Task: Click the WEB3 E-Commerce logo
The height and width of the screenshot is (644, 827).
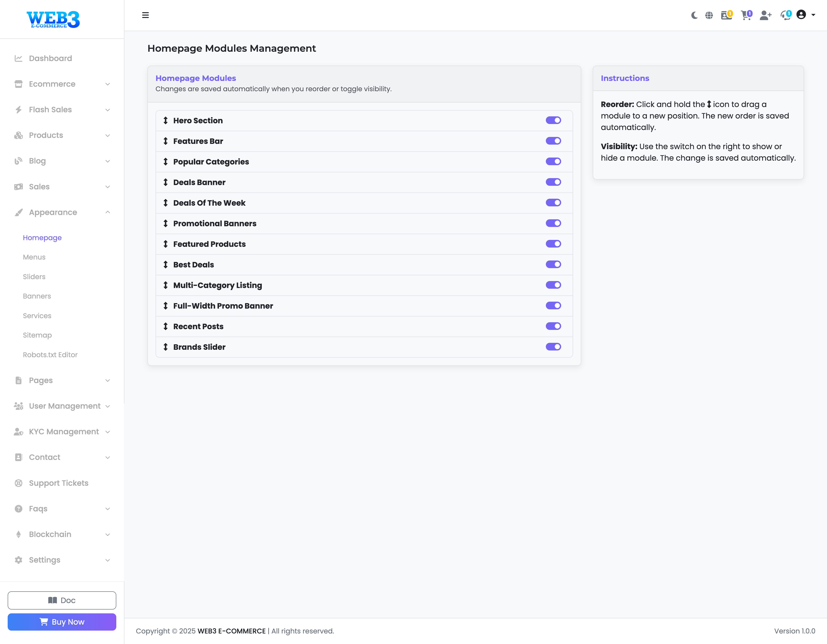Action: tap(53, 19)
